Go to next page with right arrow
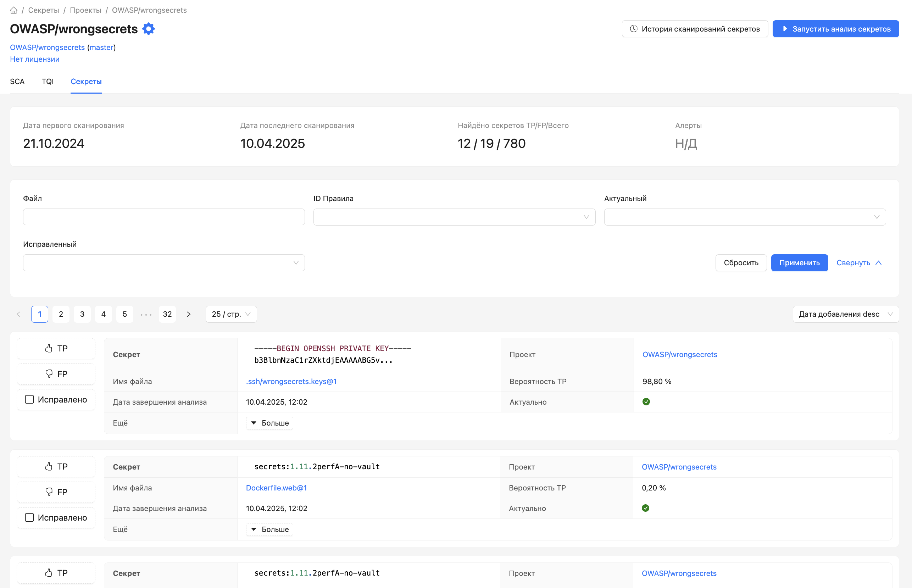Viewport: 912px width, 588px height. click(x=189, y=314)
